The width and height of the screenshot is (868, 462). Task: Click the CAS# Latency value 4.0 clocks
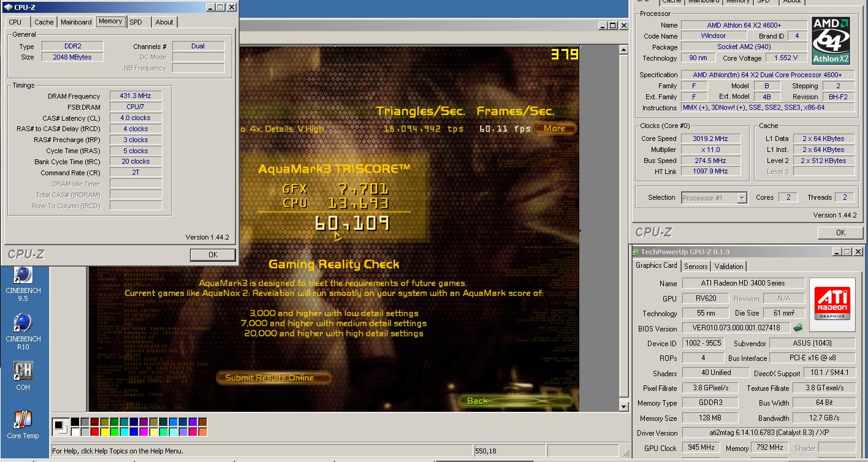[x=135, y=118]
